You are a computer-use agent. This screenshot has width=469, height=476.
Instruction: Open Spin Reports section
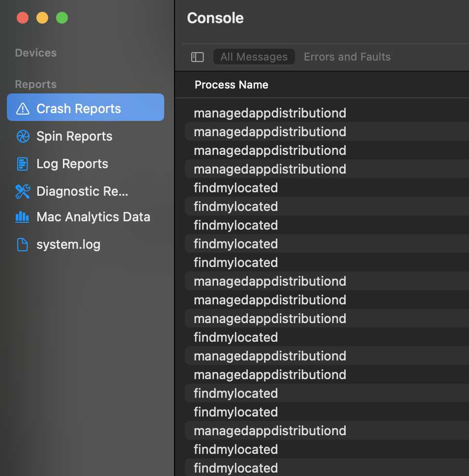(74, 136)
